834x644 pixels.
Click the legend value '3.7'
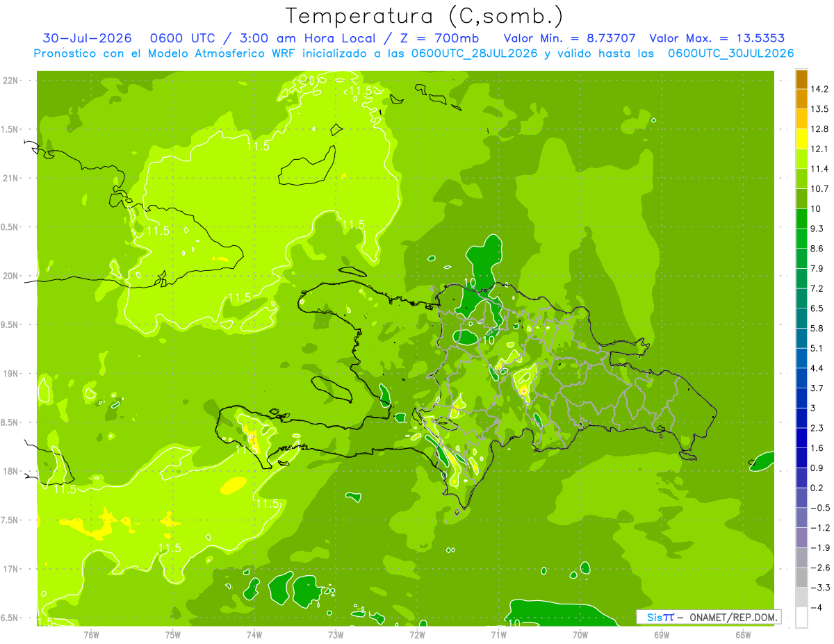817,388
